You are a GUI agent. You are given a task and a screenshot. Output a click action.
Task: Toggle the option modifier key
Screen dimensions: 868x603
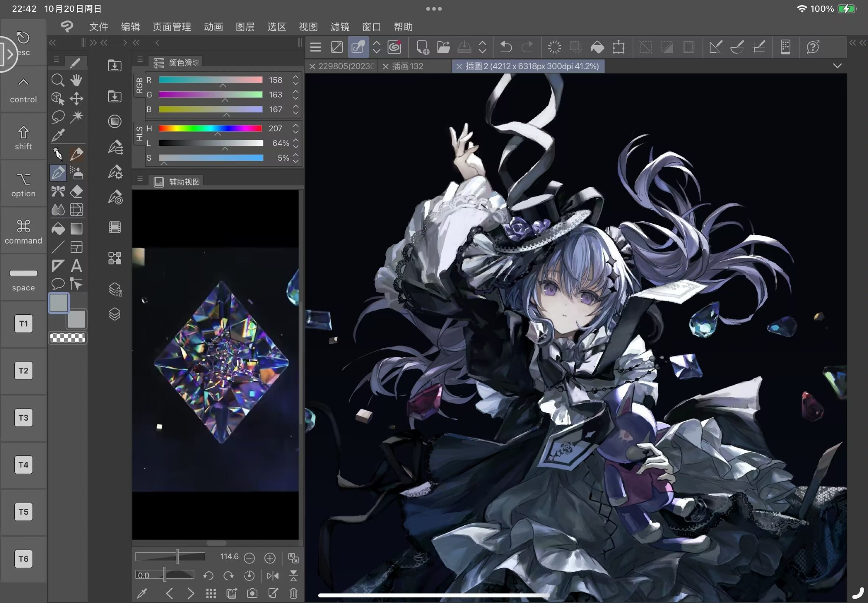pos(23,185)
